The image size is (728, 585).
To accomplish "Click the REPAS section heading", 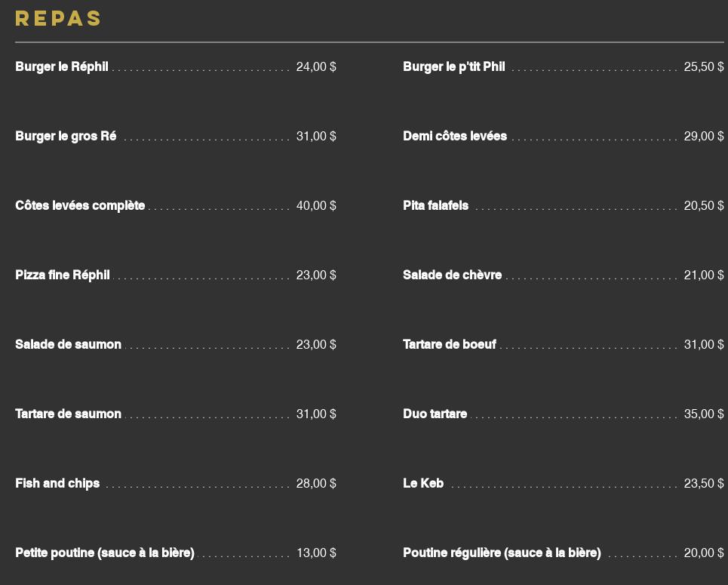I will (58, 19).
